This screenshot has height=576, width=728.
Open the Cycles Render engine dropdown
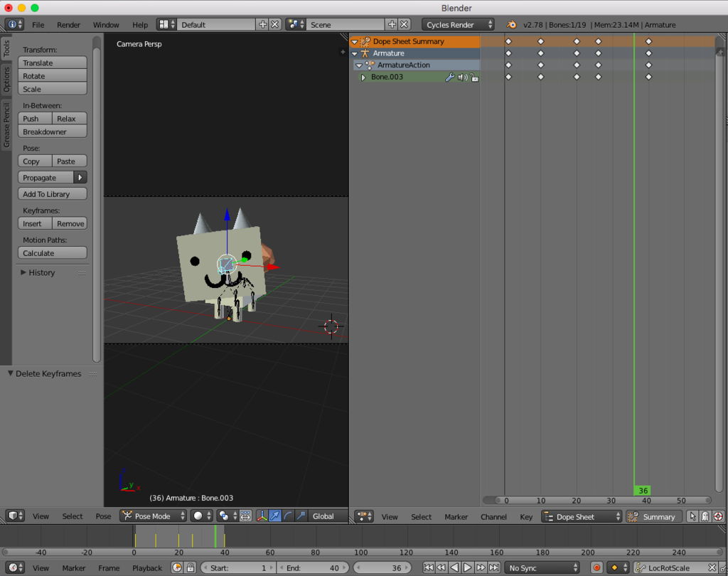point(458,25)
